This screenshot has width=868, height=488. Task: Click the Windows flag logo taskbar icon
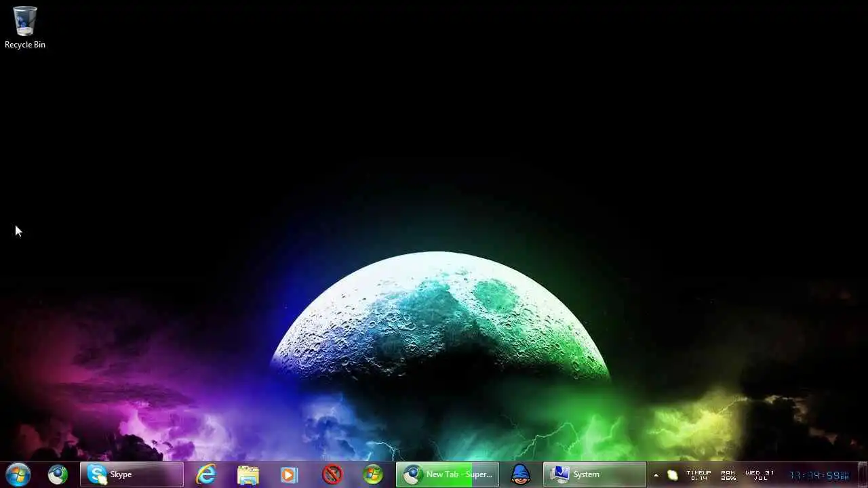(373, 474)
